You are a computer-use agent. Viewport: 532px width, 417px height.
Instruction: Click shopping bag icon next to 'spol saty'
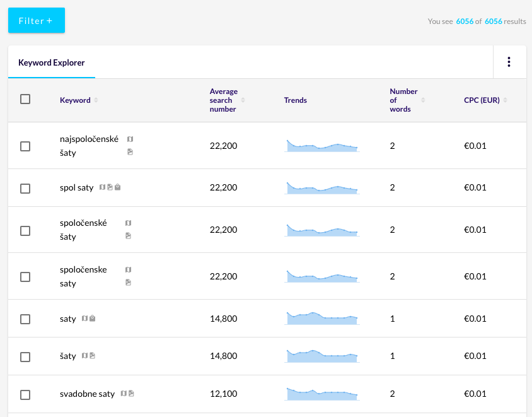(x=117, y=187)
